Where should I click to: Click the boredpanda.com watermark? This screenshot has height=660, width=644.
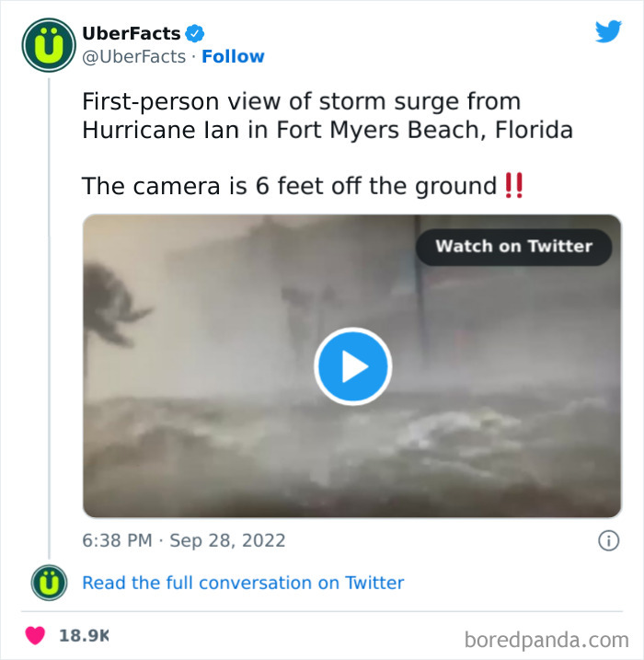tap(546, 641)
